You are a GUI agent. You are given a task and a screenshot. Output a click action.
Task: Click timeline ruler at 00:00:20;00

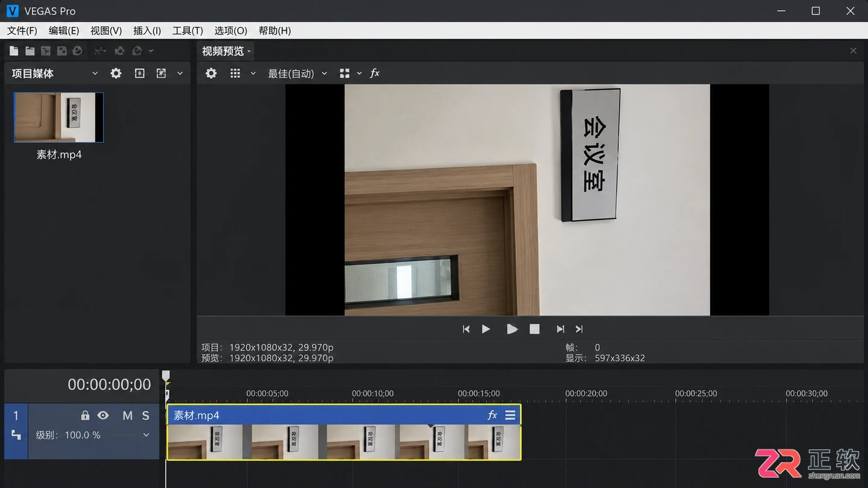click(586, 393)
